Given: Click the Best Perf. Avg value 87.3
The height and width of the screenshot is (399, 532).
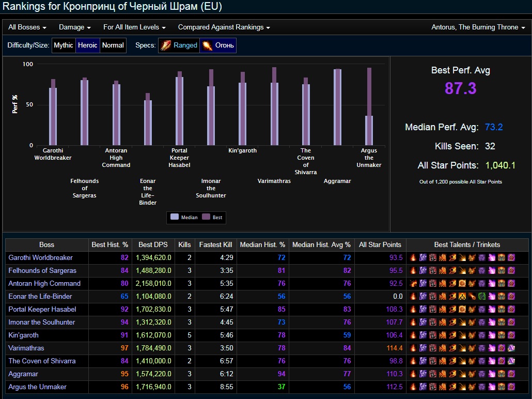Looking at the screenshot, I should tap(460, 88).
